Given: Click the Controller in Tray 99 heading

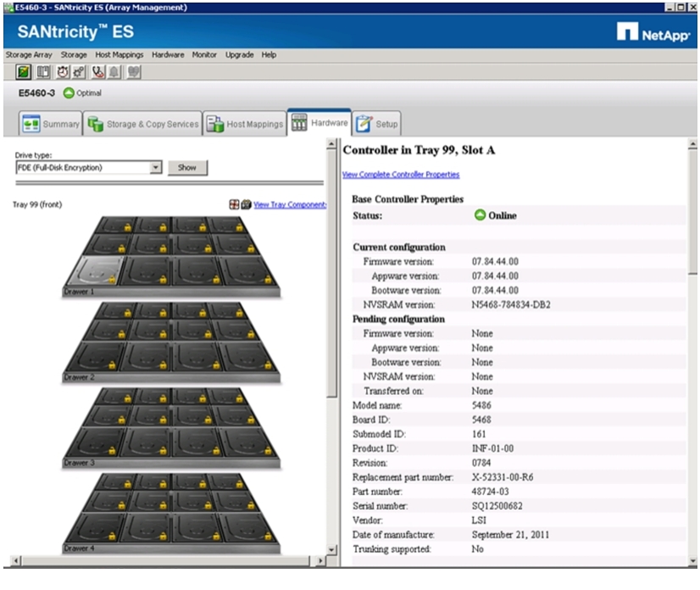Looking at the screenshot, I should (419, 150).
